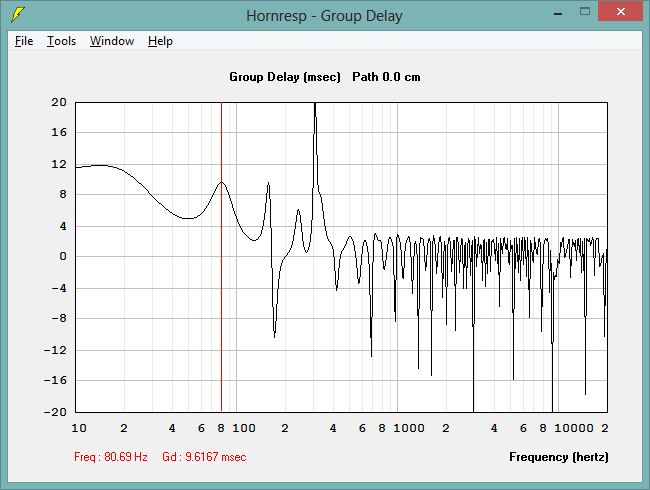The height and width of the screenshot is (490, 650).
Task: Click the Hornresp lightning bolt icon
Action: pos(17,15)
